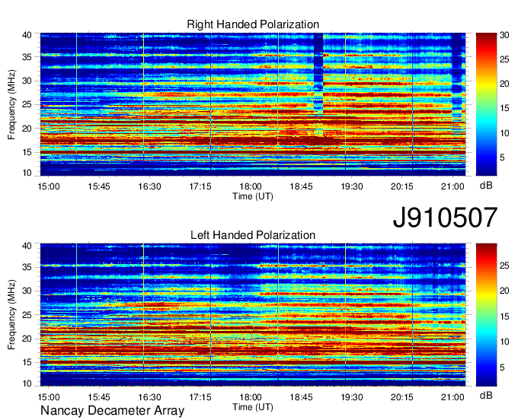Click the dB unit under Left Handed colorbar
This screenshot has height=420, width=518.
coord(486,395)
